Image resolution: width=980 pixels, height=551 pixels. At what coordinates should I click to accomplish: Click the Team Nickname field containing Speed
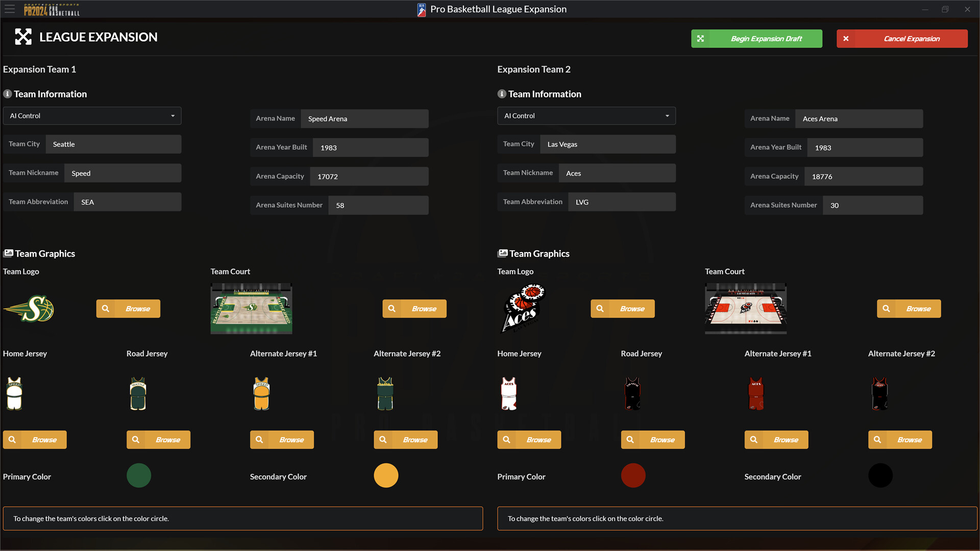click(x=122, y=173)
